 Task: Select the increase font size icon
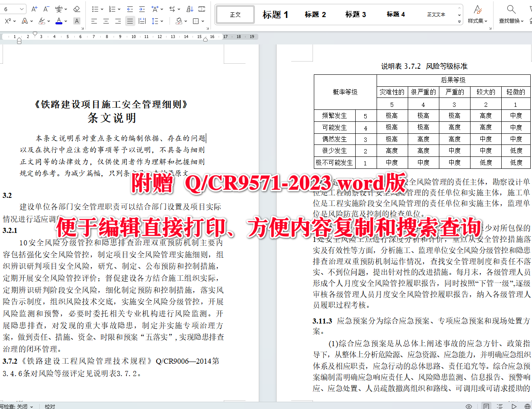[34, 8]
